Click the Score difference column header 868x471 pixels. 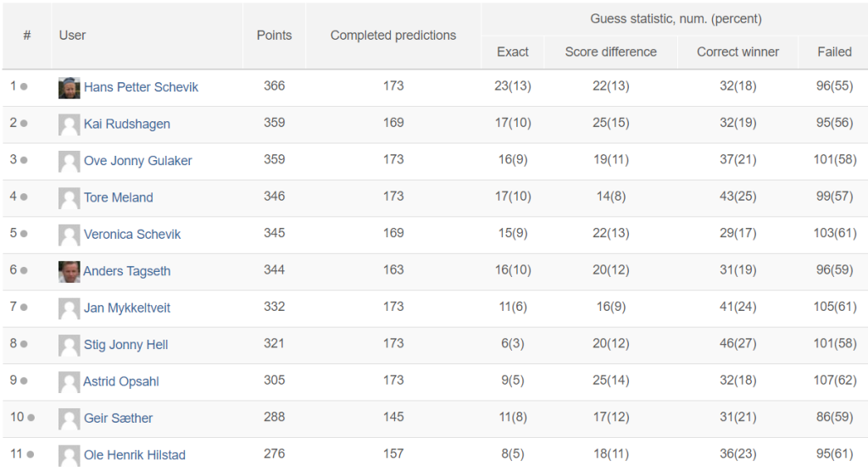[610, 52]
